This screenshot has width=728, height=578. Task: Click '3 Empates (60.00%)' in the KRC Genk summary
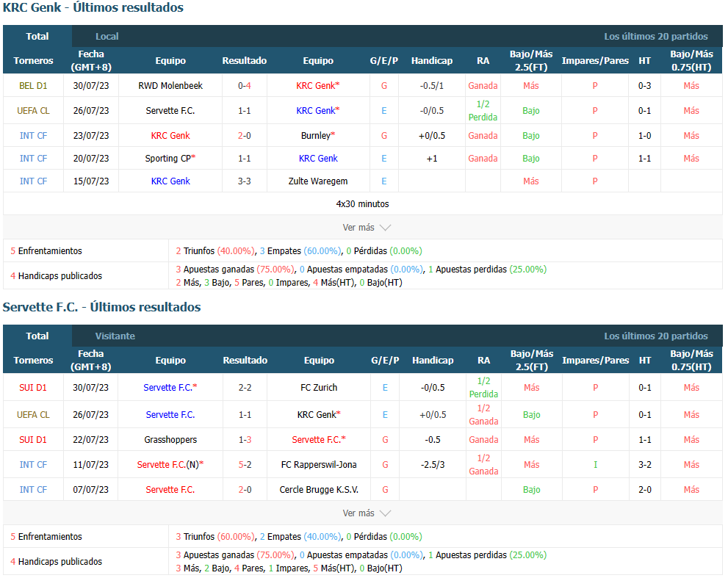tap(300, 250)
